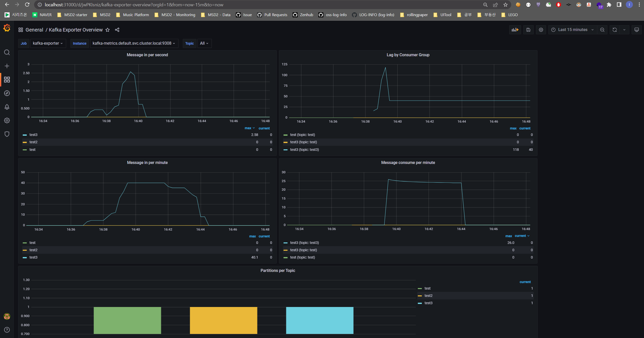Cycle view mode with monitor icon
Viewport: 644px width, 338px height.
636,30
